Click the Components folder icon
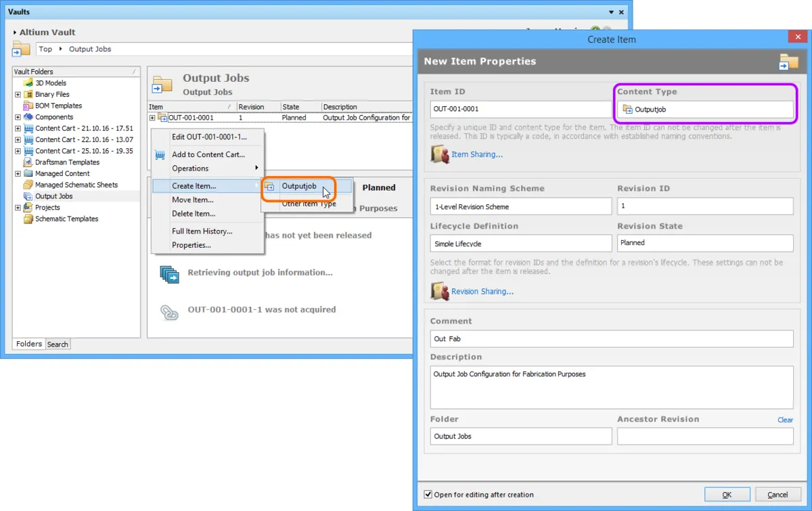Screen dimensions: 812x511 (28, 117)
